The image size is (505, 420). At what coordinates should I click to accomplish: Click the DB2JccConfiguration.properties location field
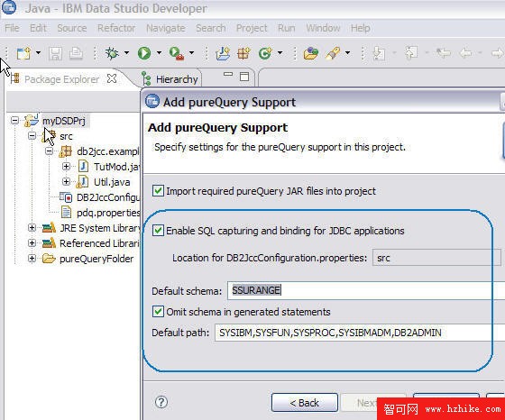click(x=436, y=258)
